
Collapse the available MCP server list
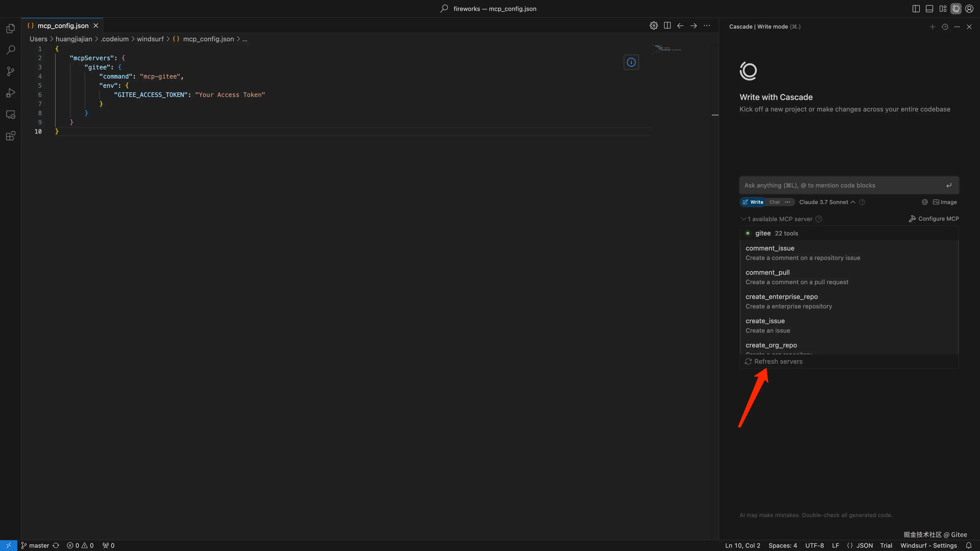[x=743, y=219]
